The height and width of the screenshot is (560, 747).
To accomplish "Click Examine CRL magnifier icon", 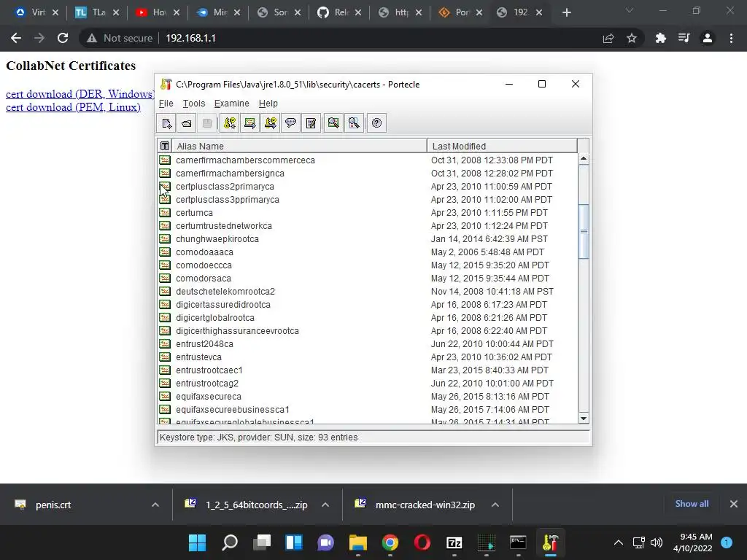I will point(354,123).
